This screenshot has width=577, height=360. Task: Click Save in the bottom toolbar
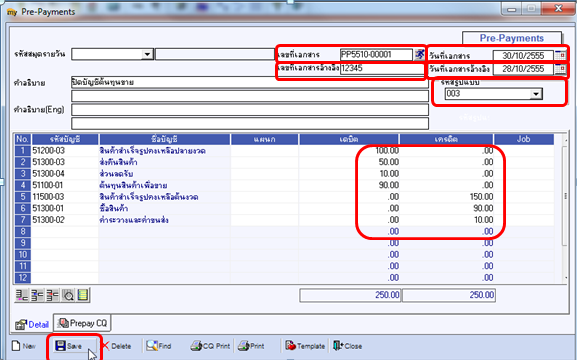tap(69, 346)
